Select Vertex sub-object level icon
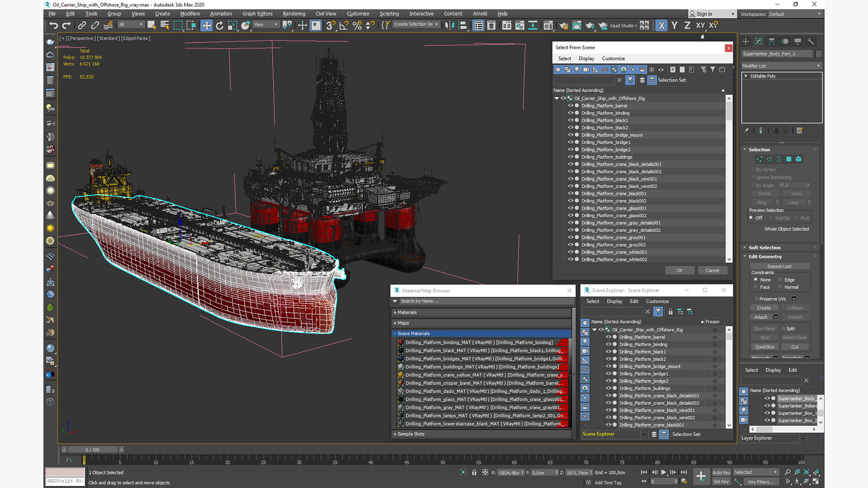The height and width of the screenshot is (488, 868). [759, 159]
